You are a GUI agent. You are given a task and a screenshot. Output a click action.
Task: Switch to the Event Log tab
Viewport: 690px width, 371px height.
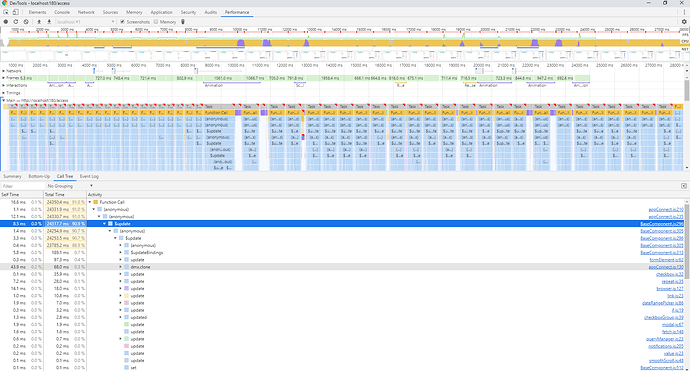pos(89,176)
